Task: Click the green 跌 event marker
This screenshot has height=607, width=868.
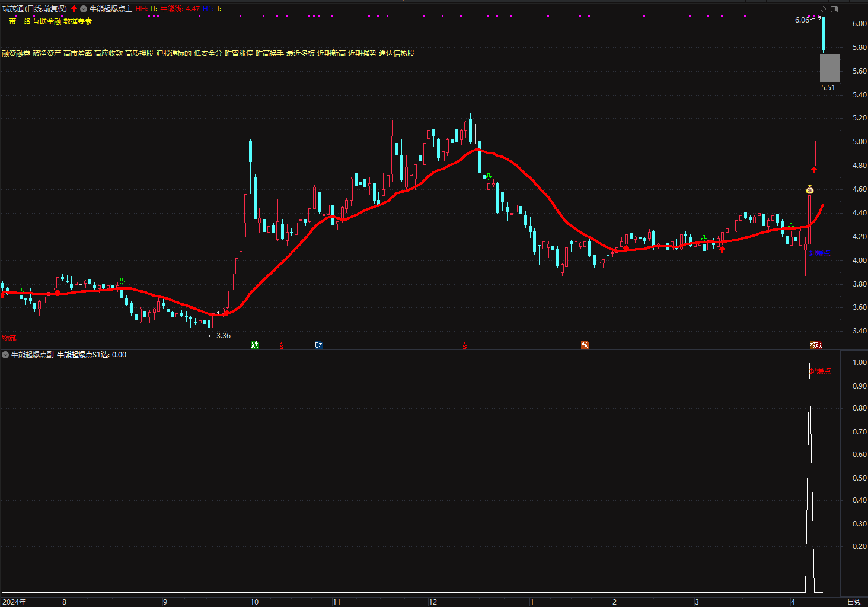Action: [x=255, y=345]
